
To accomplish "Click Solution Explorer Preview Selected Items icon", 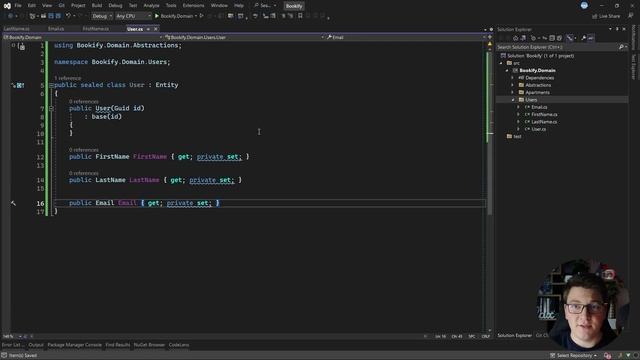I will (x=591, y=38).
